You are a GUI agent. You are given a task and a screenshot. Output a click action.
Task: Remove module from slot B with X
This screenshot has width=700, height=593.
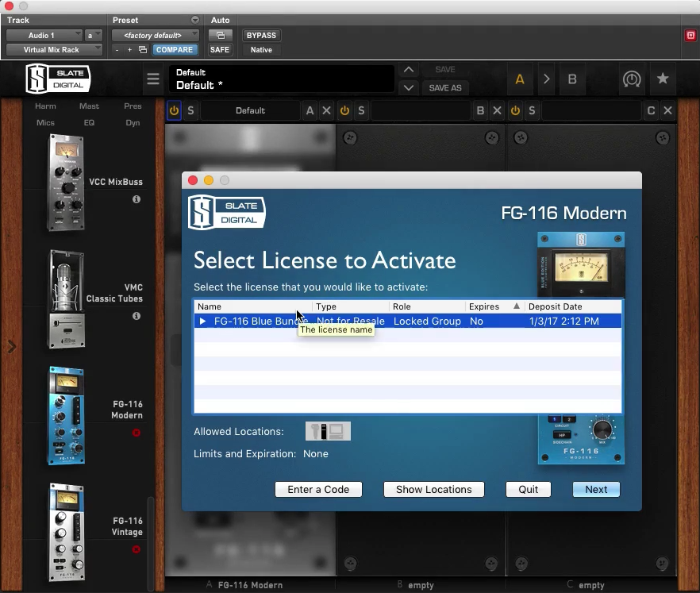pyautogui.click(x=498, y=110)
